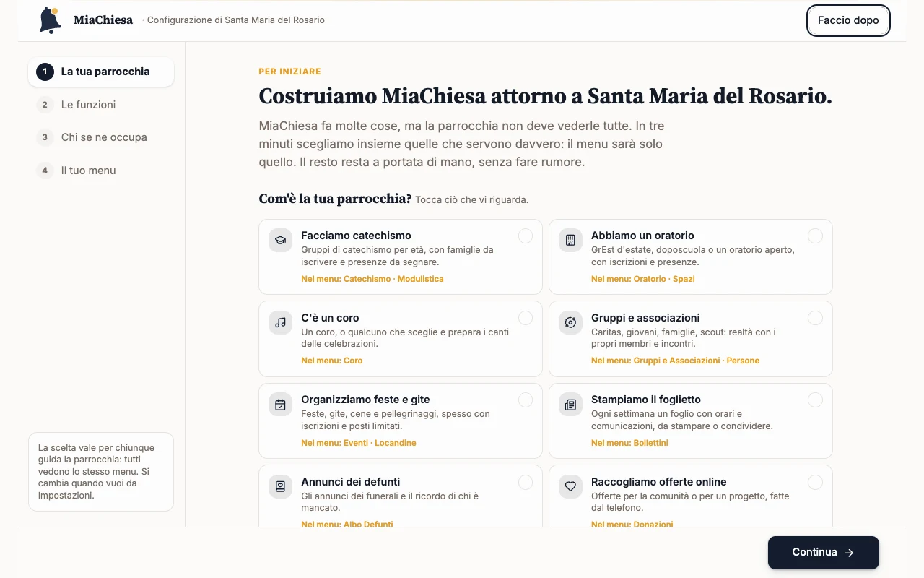The image size is (924, 578).
Task: Click the Abbiamo un oratorio card title
Action: click(642, 236)
